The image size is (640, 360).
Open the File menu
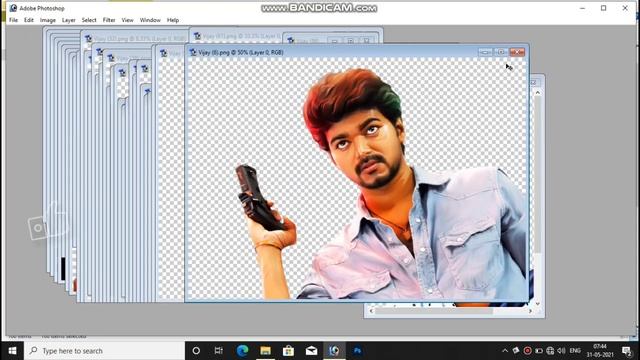click(x=13, y=20)
